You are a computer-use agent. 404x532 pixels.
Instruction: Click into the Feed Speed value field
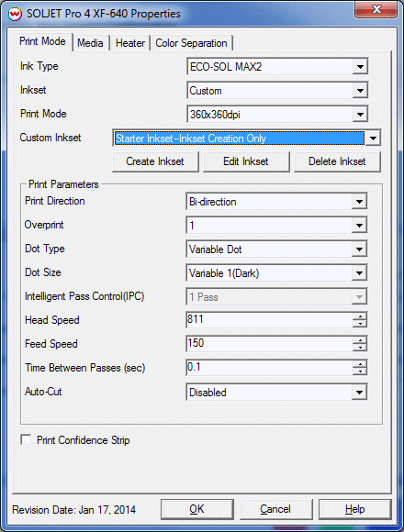(x=270, y=343)
